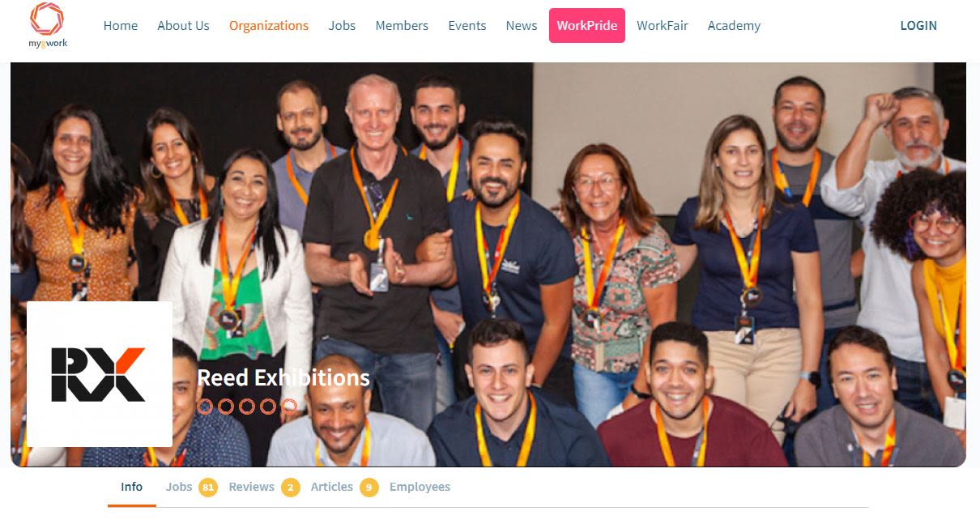Open the Members page
Viewport: 980px width, 524px height.
pyautogui.click(x=402, y=26)
